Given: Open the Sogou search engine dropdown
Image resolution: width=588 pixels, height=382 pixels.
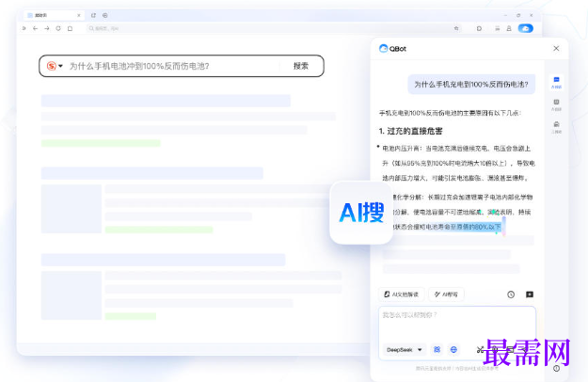Looking at the screenshot, I should pyautogui.click(x=55, y=67).
